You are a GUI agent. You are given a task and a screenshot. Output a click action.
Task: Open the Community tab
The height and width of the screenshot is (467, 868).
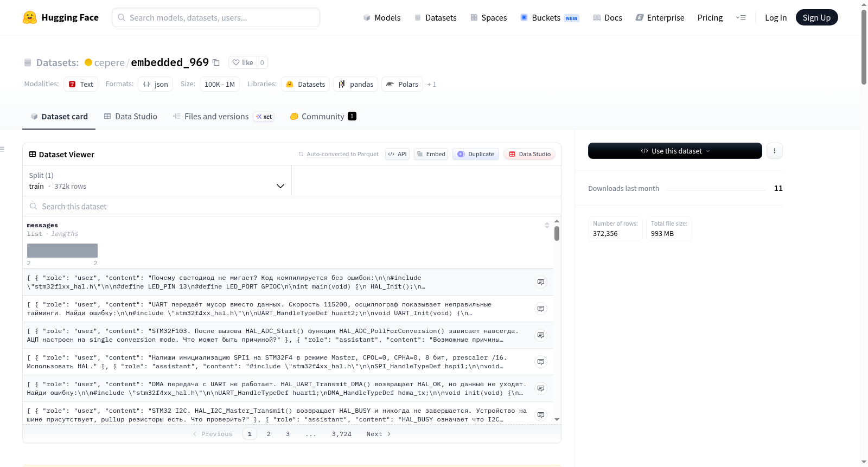coord(323,117)
